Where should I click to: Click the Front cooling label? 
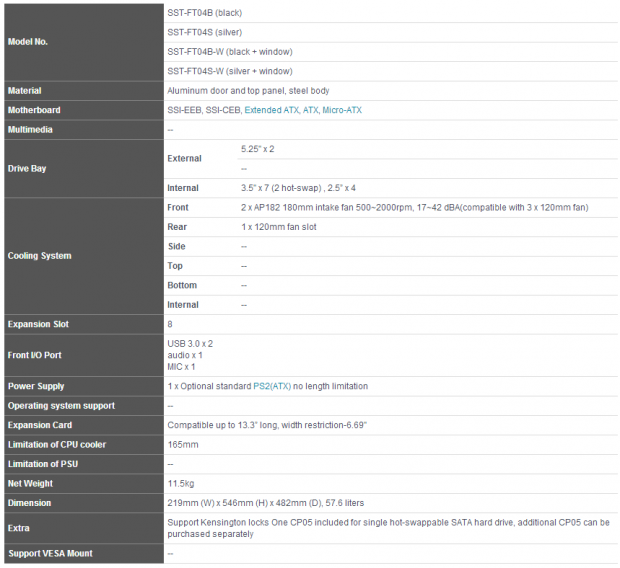[x=178, y=208]
